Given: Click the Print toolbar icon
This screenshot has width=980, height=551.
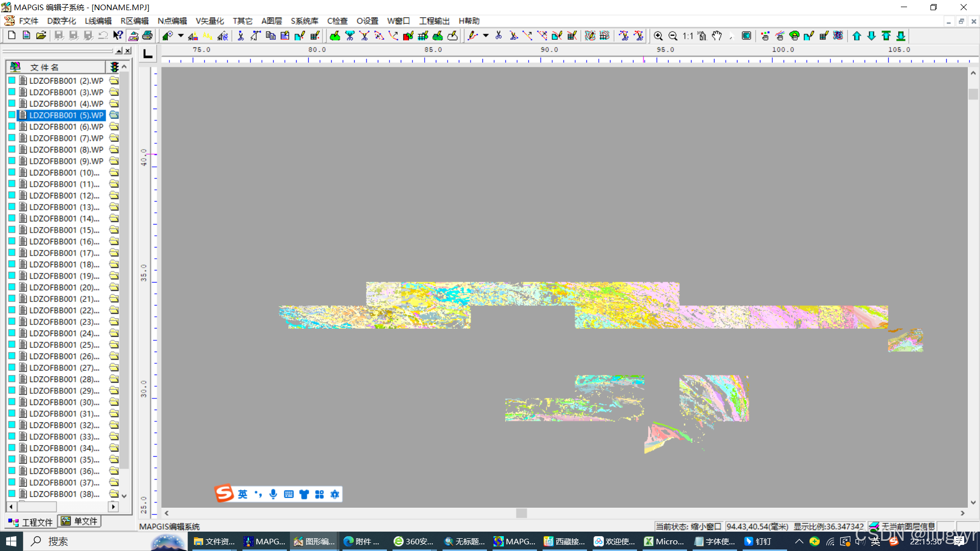Looking at the screenshot, I should [148, 35].
